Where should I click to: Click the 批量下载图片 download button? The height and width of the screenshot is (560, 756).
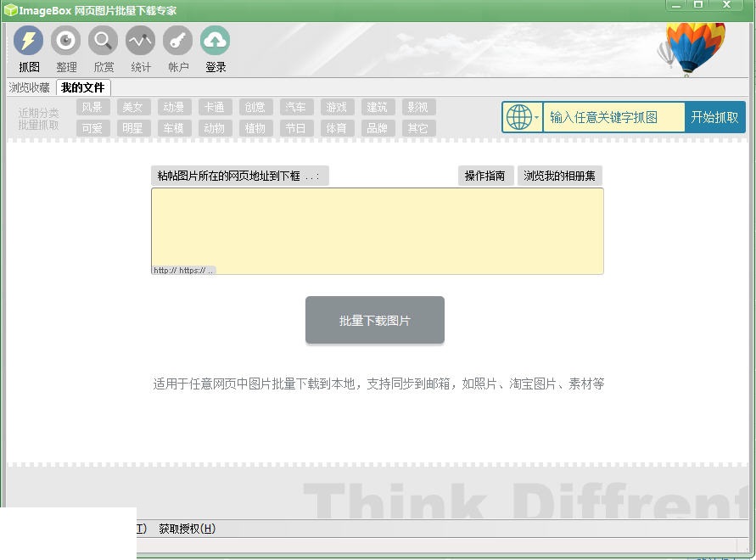click(374, 320)
